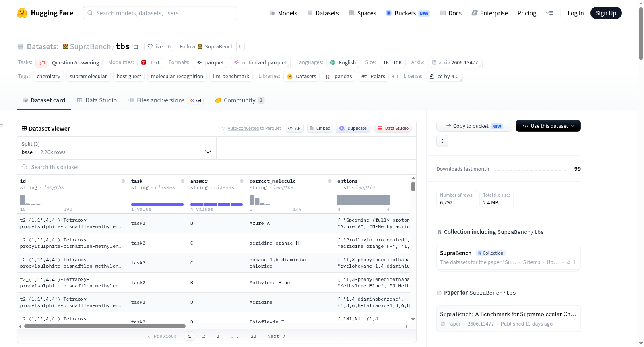Sort the correct_molecule column
This screenshot has height=347, width=644.
[x=330, y=181]
